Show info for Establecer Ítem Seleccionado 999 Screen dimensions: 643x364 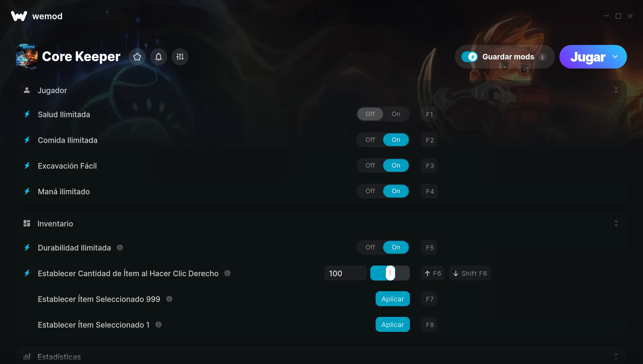169,299
